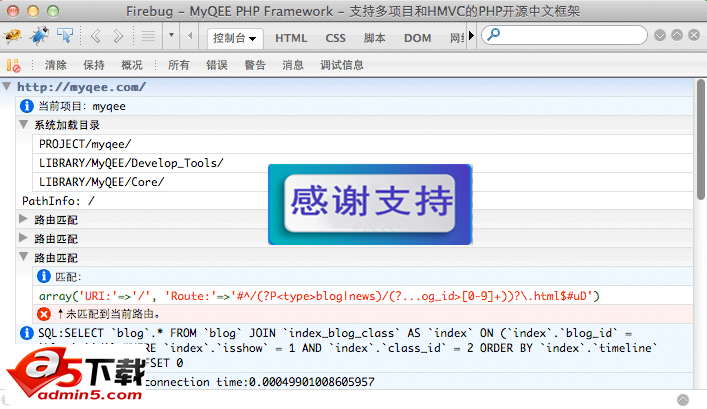
Task: Click the macOS green zoom window button
Action: pyautogui.click(x=53, y=11)
